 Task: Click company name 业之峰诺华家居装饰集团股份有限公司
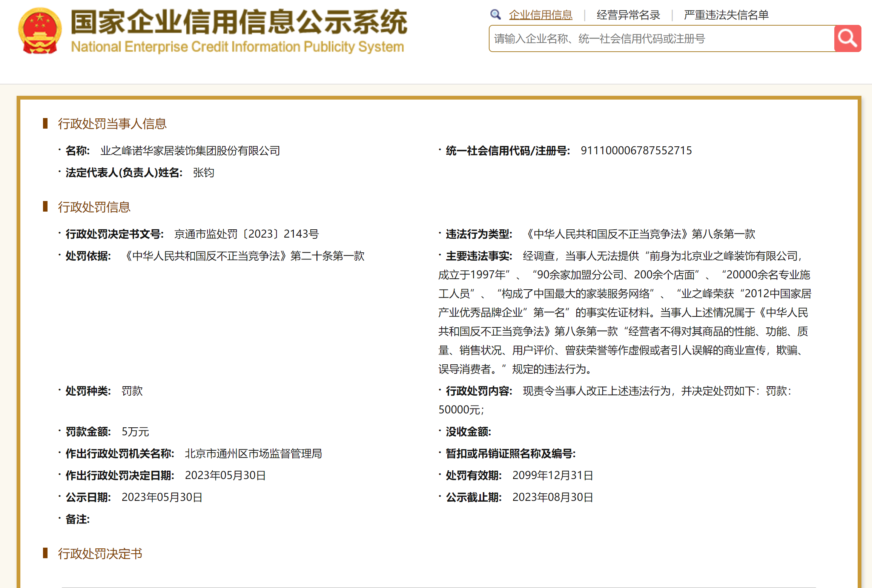[190, 151]
